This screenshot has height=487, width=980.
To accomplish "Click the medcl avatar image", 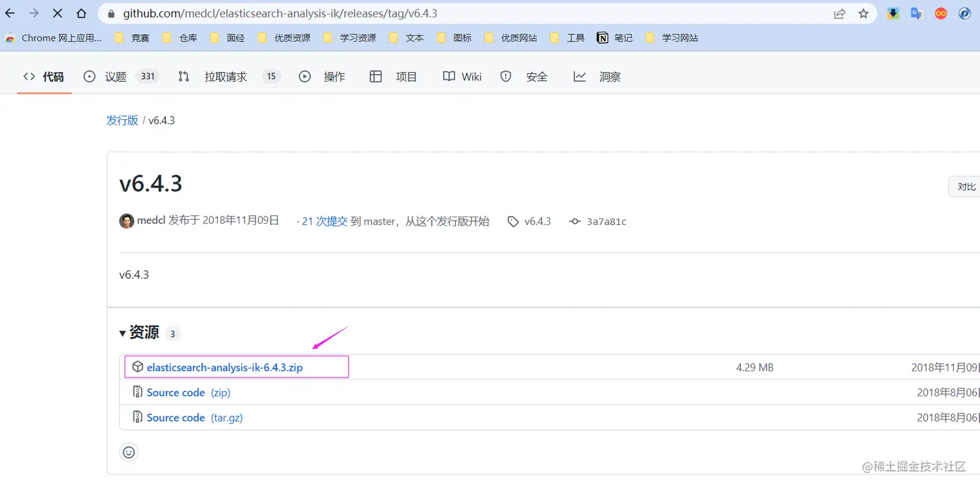I will (x=126, y=221).
